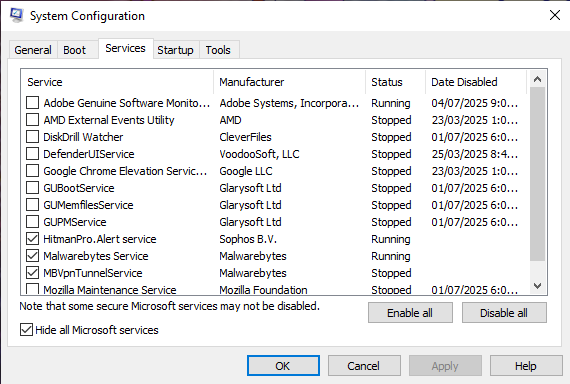Click the scroll down arrow in services list
The image size is (570, 384).
tap(537, 286)
